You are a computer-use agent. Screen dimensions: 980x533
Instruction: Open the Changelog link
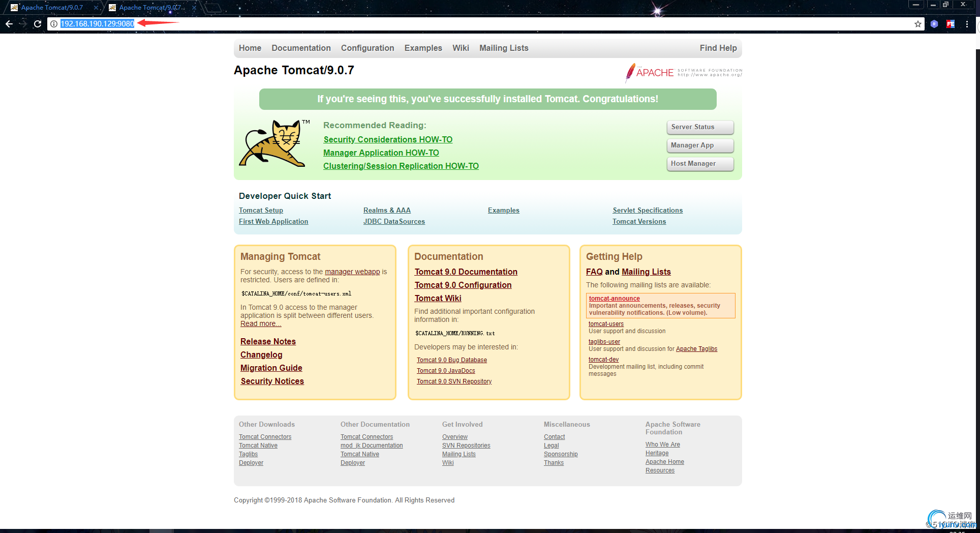(x=261, y=354)
